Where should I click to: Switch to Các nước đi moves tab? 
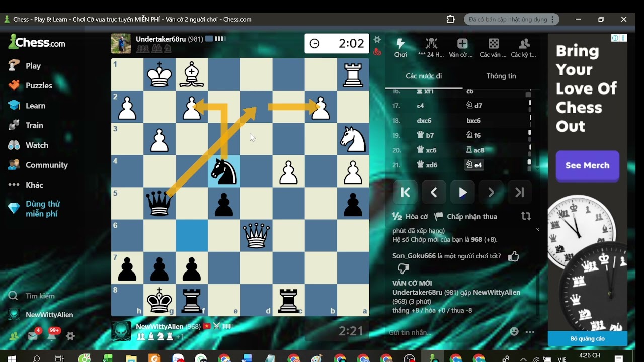[424, 76]
